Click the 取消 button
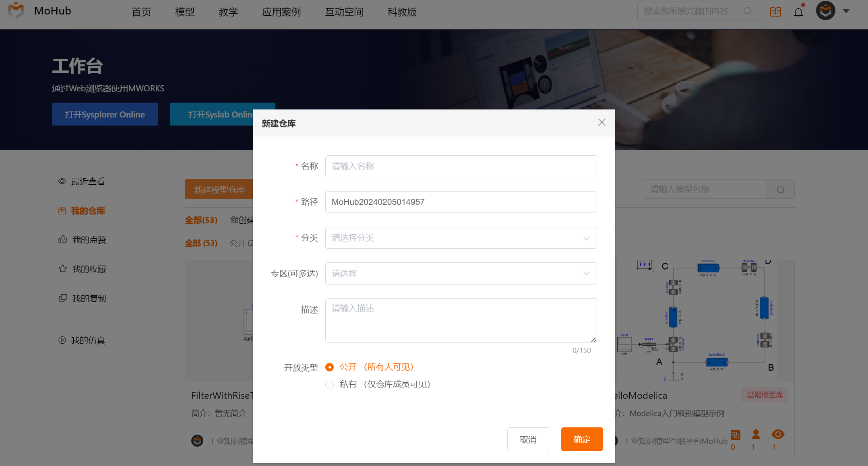Screen dimensions: 868x466 point(528,439)
